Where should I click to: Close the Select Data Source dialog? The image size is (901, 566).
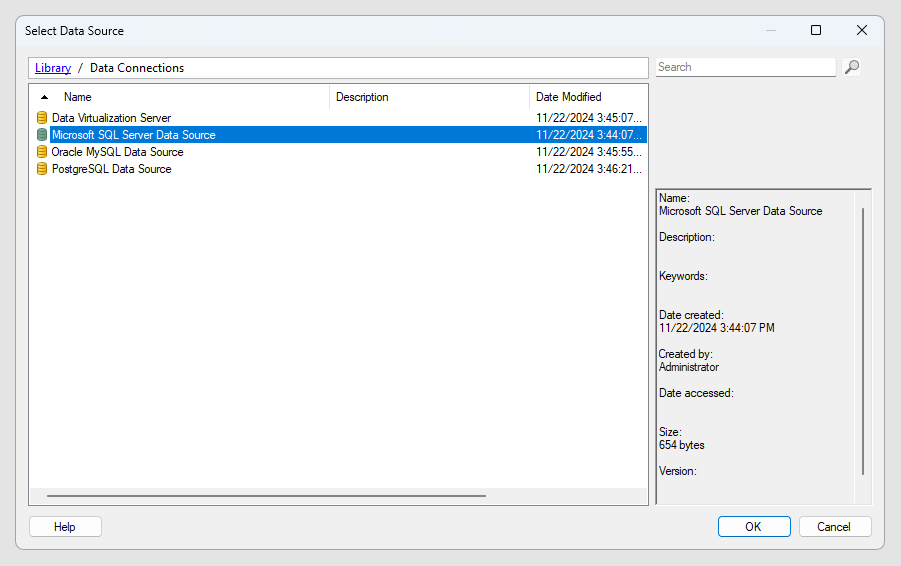point(862,30)
